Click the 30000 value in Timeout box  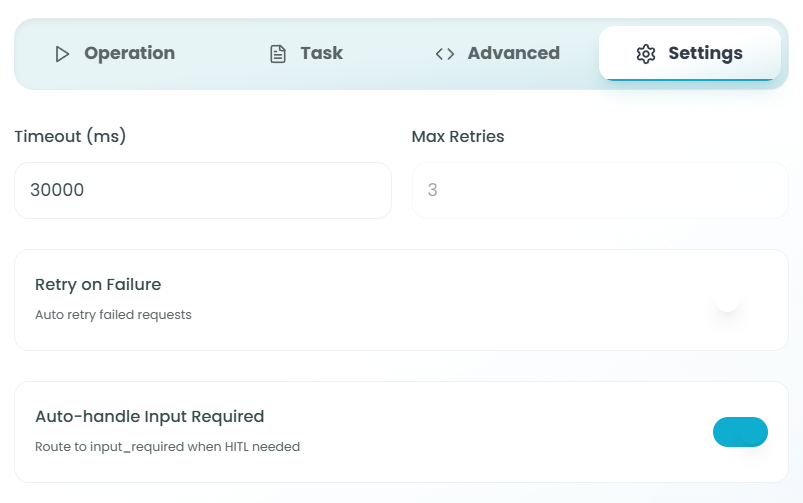point(57,190)
